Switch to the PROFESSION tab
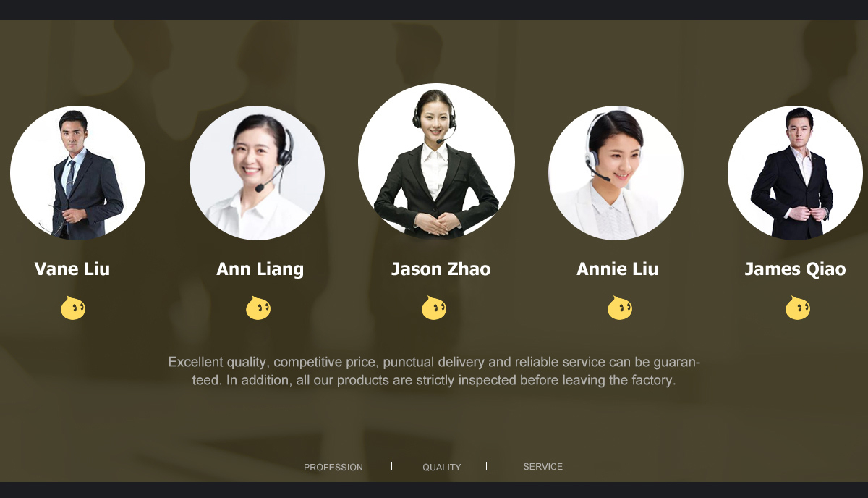The height and width of the screenshot is (498, 868). [x=333, y=468]
